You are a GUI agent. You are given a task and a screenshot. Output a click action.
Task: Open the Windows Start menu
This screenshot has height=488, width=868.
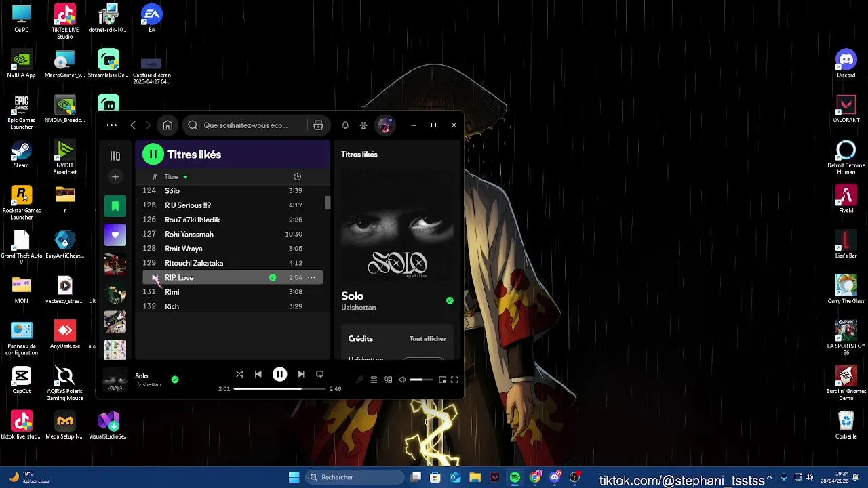[x=294, y=477]
